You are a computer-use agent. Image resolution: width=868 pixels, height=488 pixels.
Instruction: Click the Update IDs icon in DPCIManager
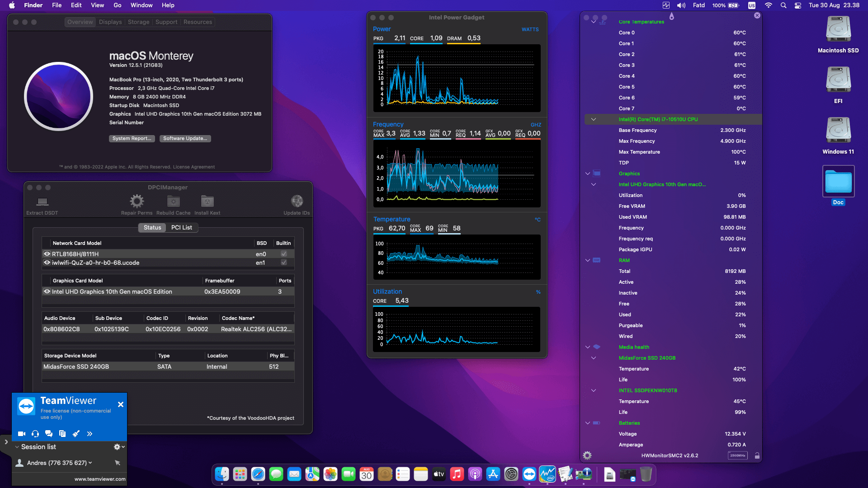coord(297,201)
